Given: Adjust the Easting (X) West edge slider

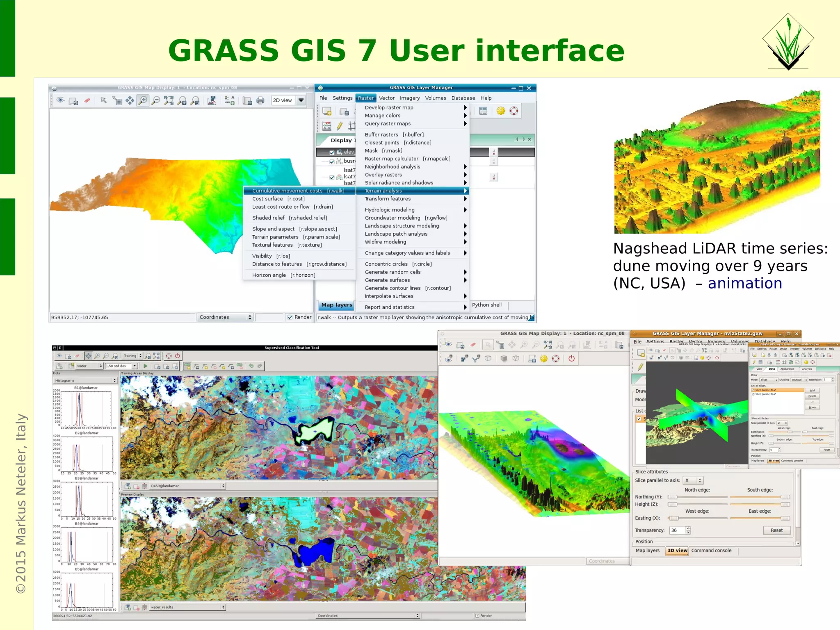Looking at the screenshot, I should pyautogui.click(x=697, y=518).
